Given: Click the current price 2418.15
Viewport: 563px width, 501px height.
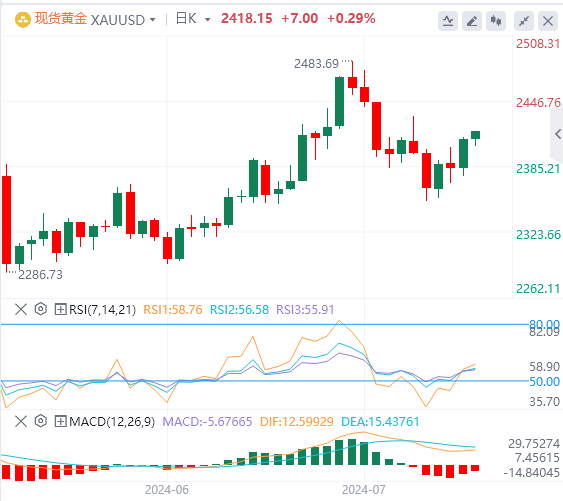Looking at the screenshot, I should (x=247, y=18).
